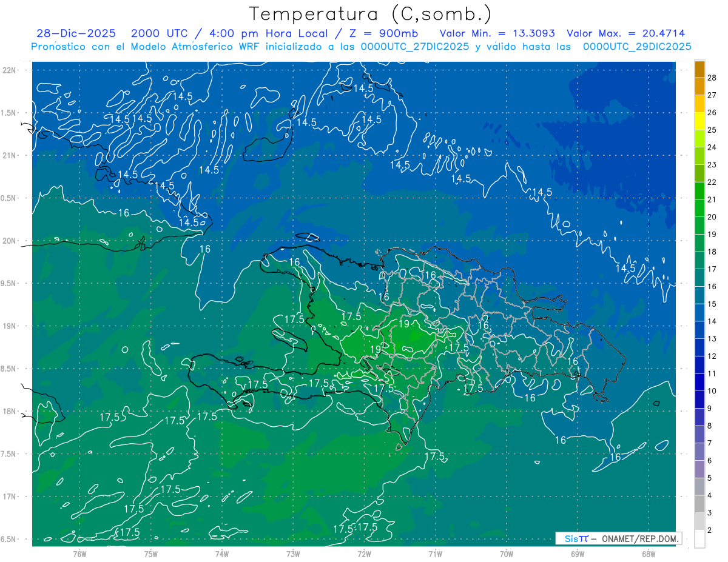
Task: Click the latitude axis label "21N"
Action: click(10, 155)
